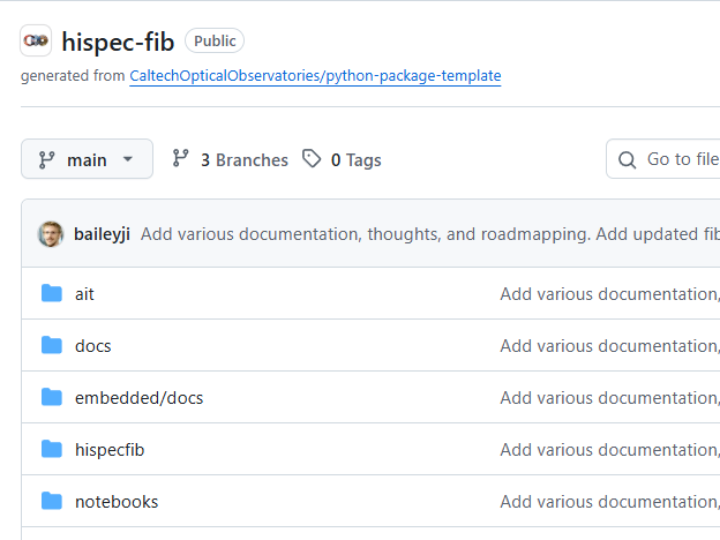View the 0 Tags page
The image size is (720, 540).
click(x=355, y=160)
